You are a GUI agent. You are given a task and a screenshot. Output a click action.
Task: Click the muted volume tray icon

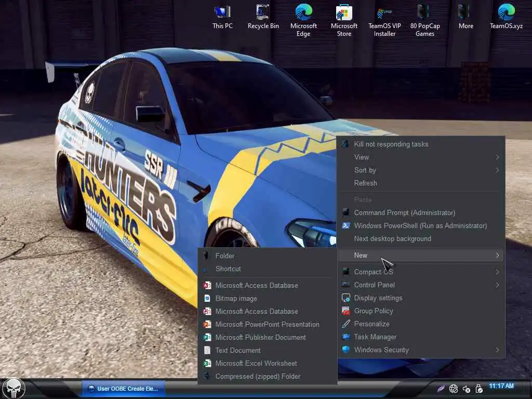466,389
